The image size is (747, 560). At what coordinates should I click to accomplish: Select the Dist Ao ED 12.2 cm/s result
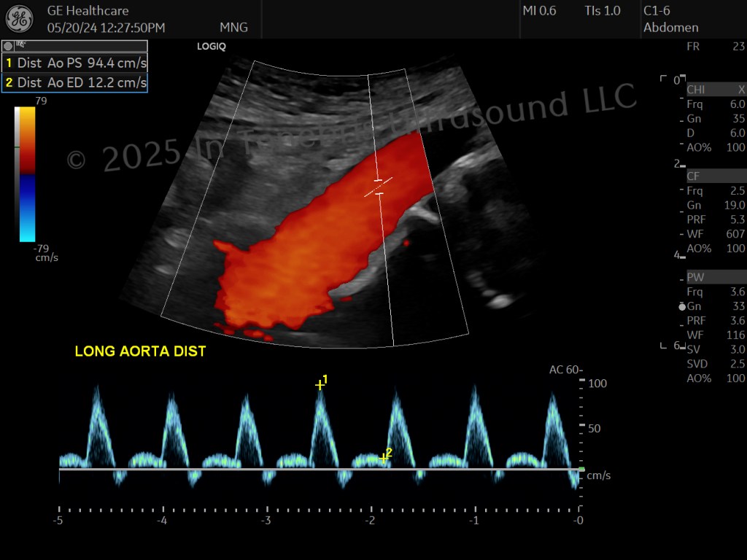click(x=75, y=82)
